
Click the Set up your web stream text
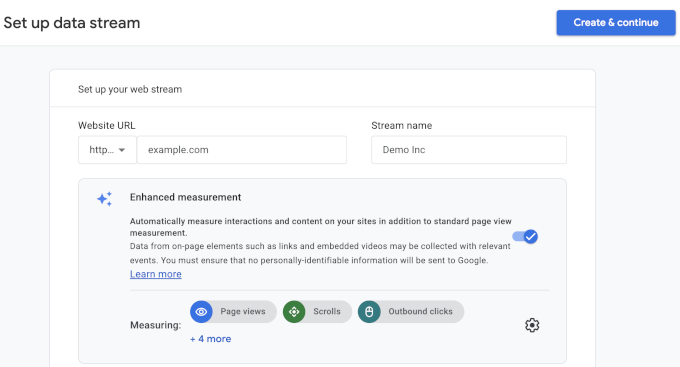pyautogui.click(x=130, y=89)
